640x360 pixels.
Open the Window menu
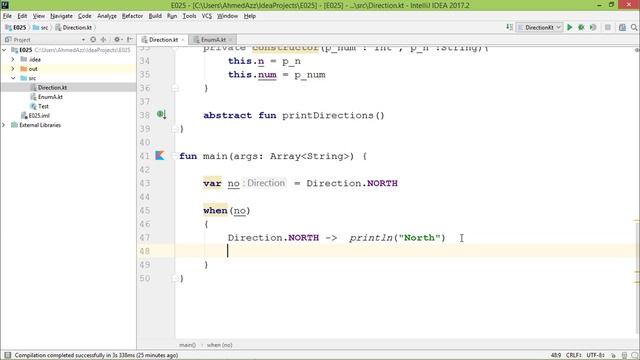point(227,16)
